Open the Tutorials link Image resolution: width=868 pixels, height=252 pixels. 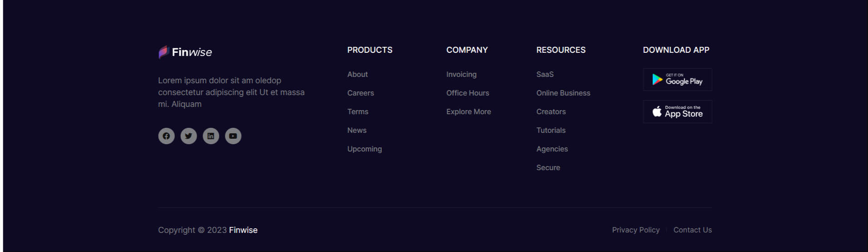pyautogui.click(x=551, y=130)
